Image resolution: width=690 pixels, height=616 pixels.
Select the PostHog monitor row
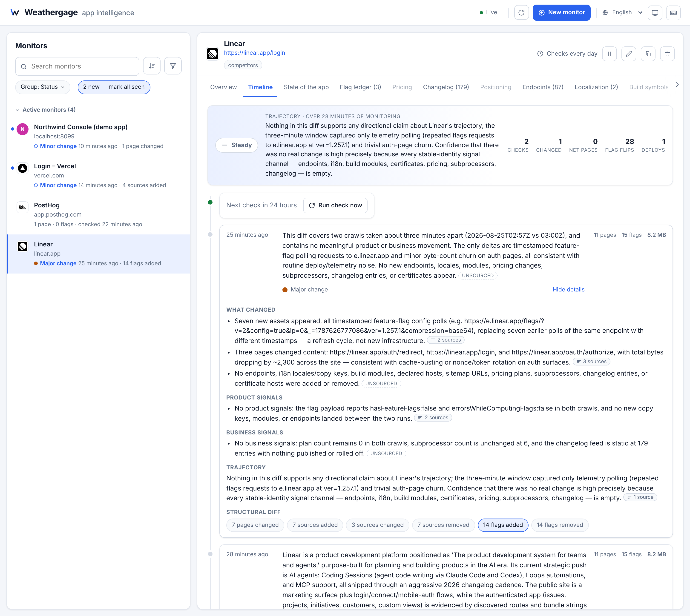click(x=98, y=215)
